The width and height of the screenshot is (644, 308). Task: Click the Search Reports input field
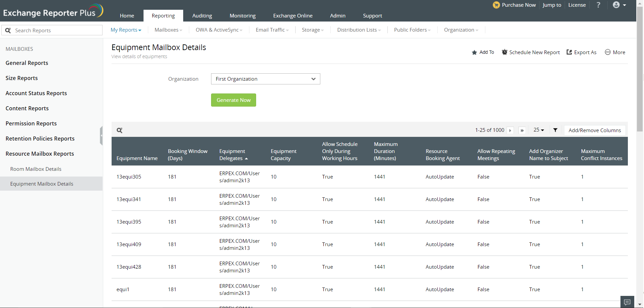[x=57, y=30]
